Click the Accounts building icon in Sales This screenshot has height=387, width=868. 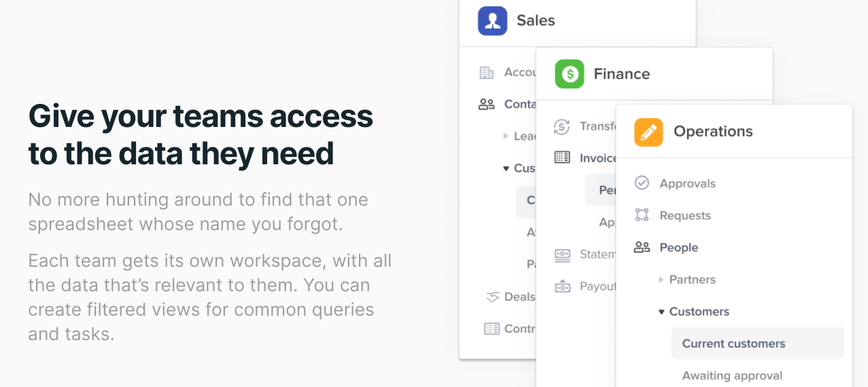[487, 72]
